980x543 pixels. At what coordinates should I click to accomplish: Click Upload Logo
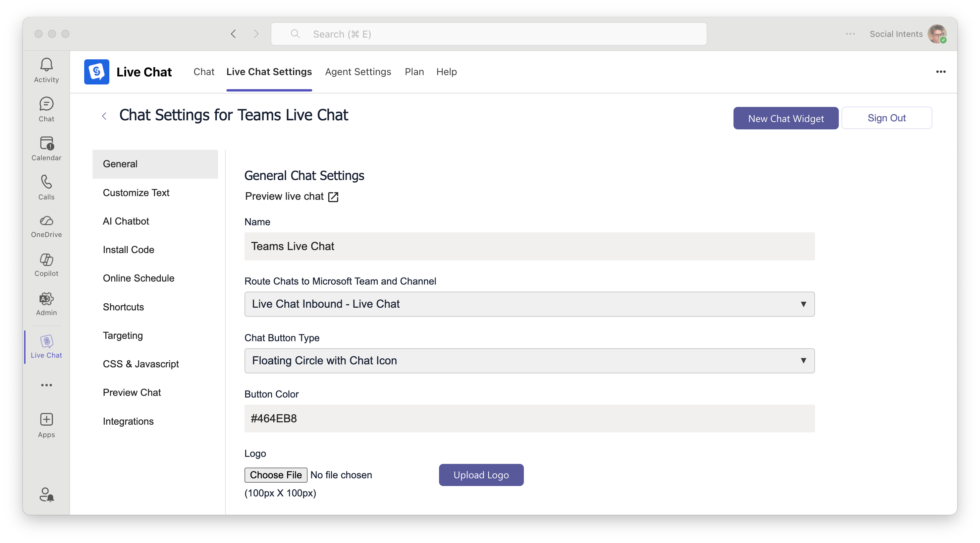pyautogui.click(x=481, y=475)
